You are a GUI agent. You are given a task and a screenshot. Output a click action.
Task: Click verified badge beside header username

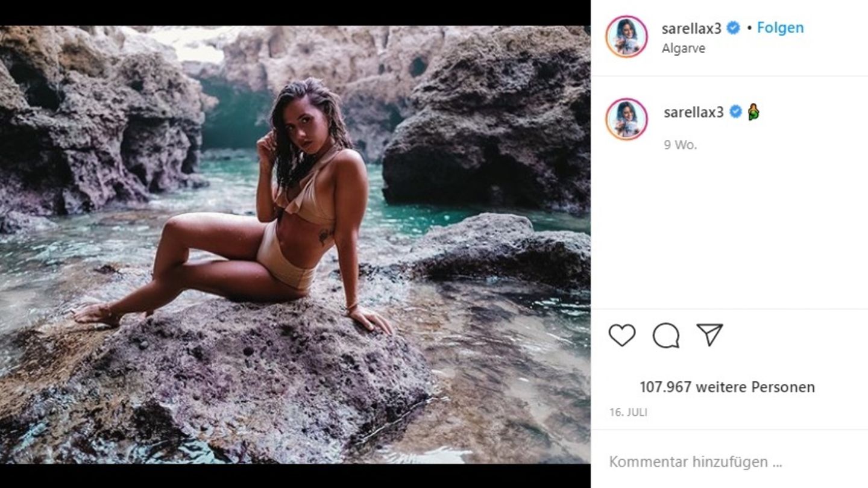point(733,28)
